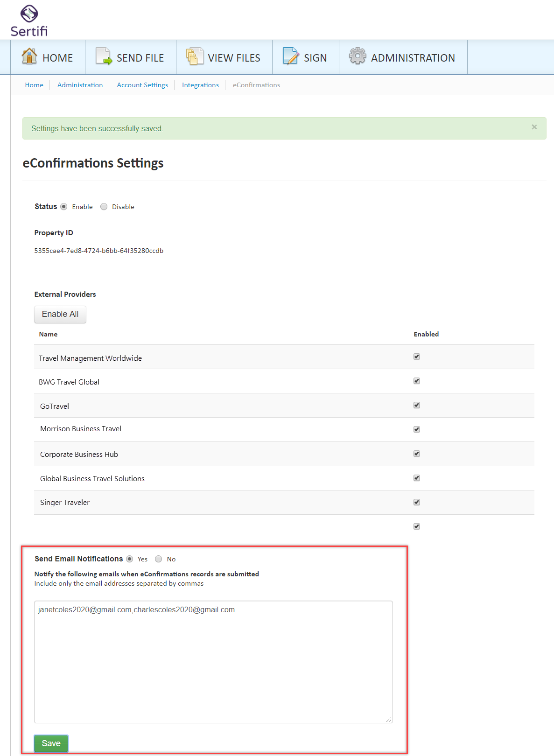Click the Home house icon
Image resolution: width=554 pixels, height=756 pixels.
(x=29, y=56)
